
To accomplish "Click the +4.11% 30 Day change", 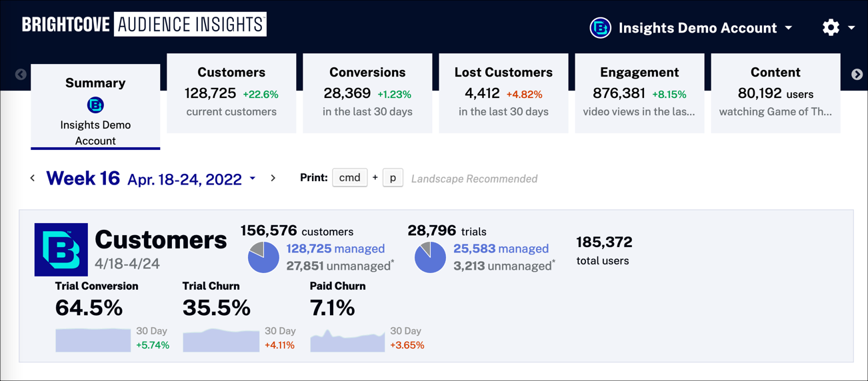I will [279, 345].
